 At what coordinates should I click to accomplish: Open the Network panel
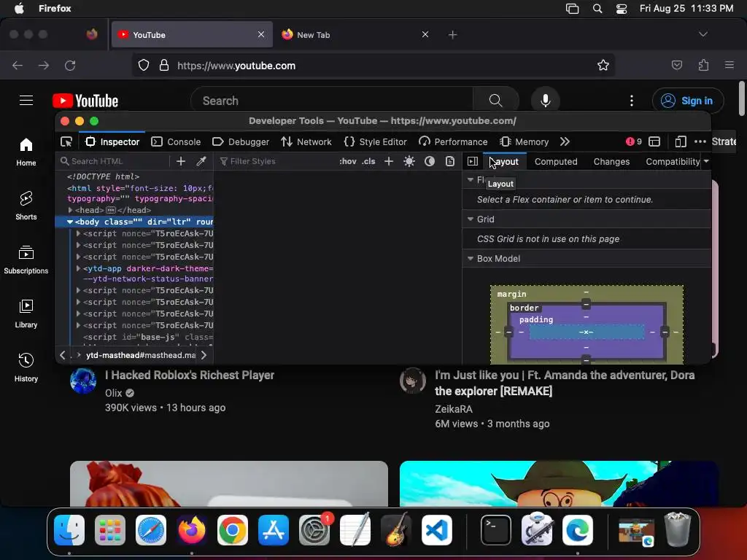tap(306, 142)
